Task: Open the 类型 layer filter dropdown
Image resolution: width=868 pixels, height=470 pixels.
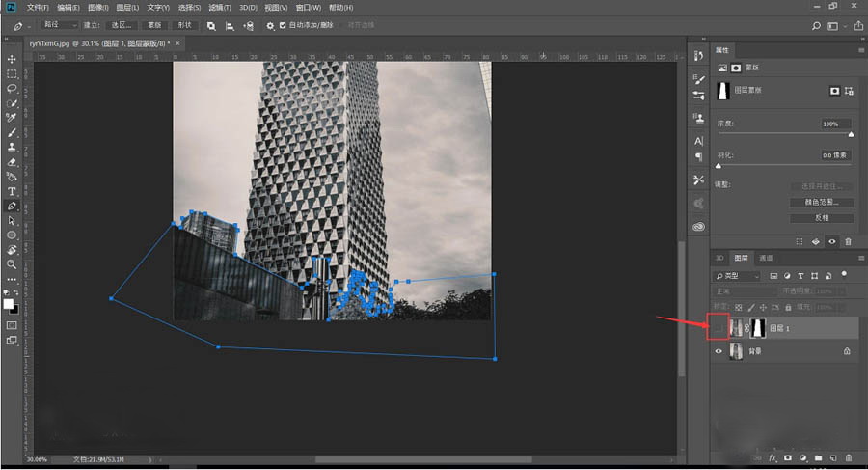Action: click(x=738, y=276)
